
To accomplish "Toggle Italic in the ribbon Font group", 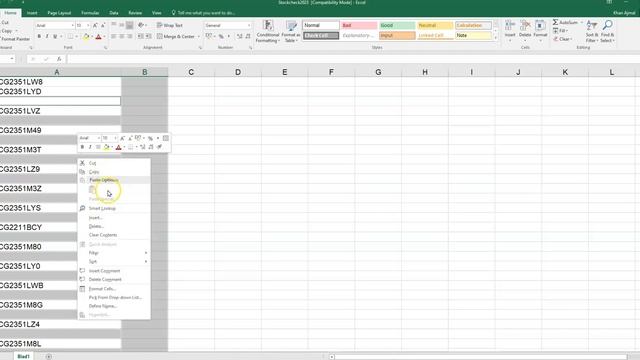I will tap(47, 37).
